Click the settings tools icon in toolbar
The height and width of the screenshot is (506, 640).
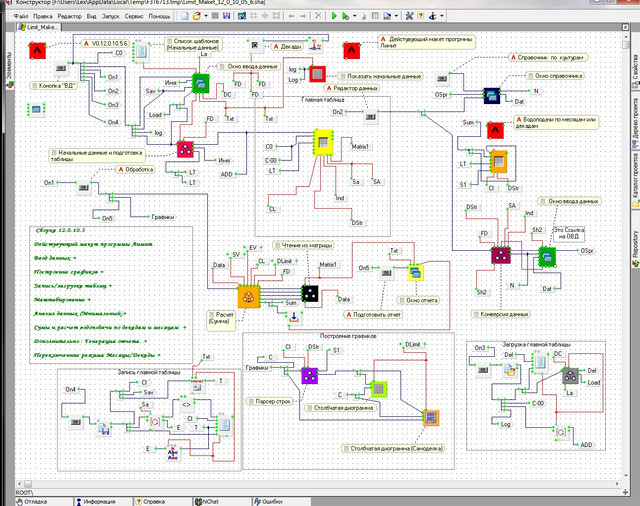(407, 17)
